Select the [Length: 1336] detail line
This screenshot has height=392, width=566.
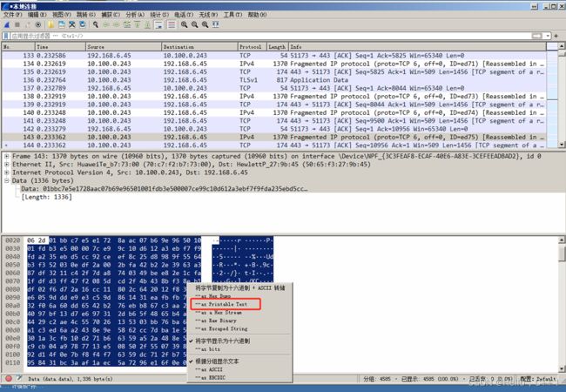tap(46, 197)
